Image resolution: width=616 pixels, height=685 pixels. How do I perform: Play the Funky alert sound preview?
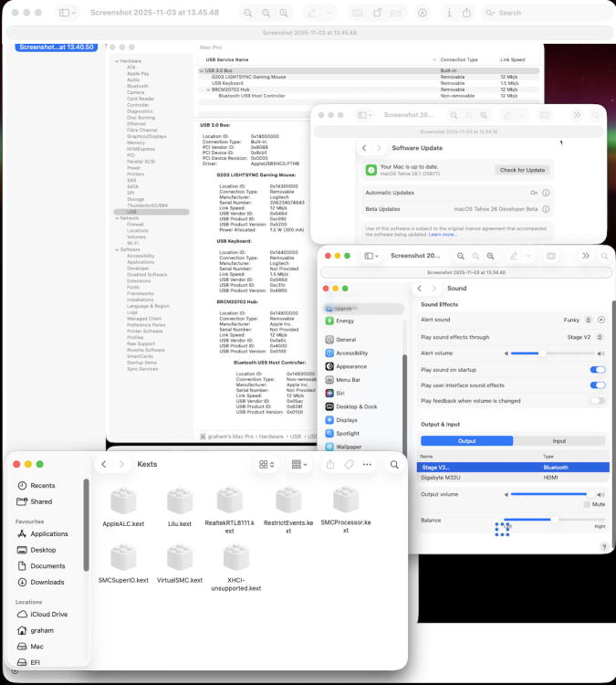[x=601, y=320]
